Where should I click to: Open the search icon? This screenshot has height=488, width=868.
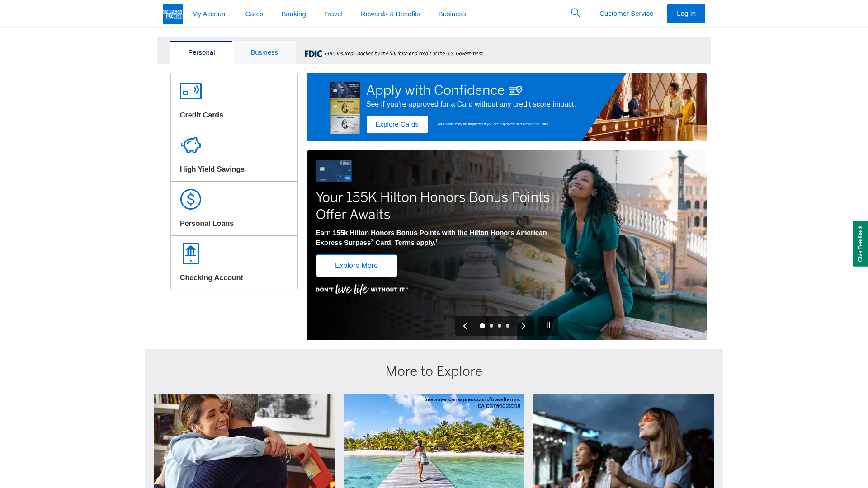click(575, 13)
